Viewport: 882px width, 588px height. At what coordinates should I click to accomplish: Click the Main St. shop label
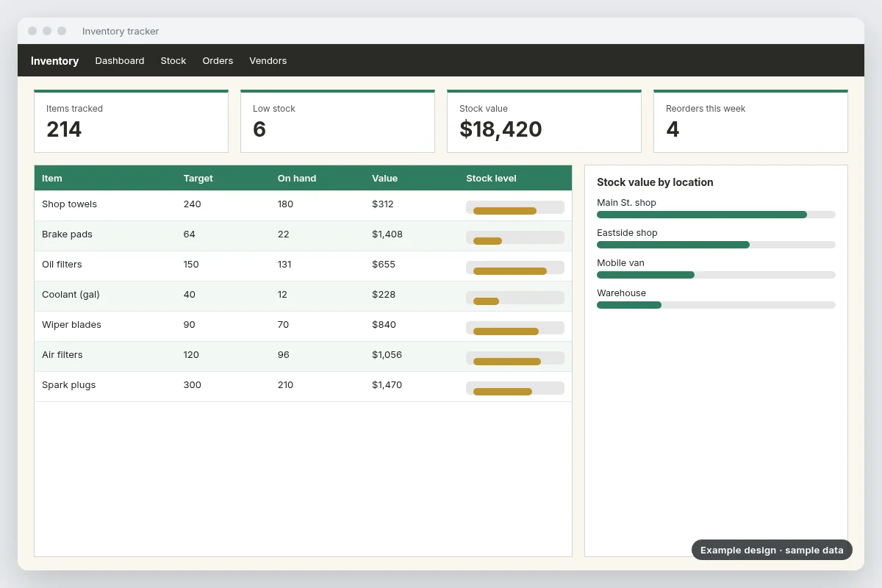(x=626, y=203)
